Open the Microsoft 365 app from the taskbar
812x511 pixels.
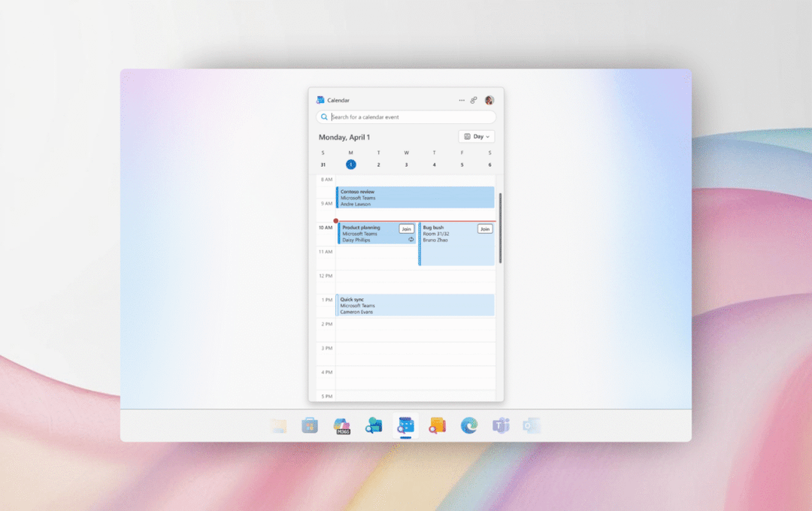[343, 427]
